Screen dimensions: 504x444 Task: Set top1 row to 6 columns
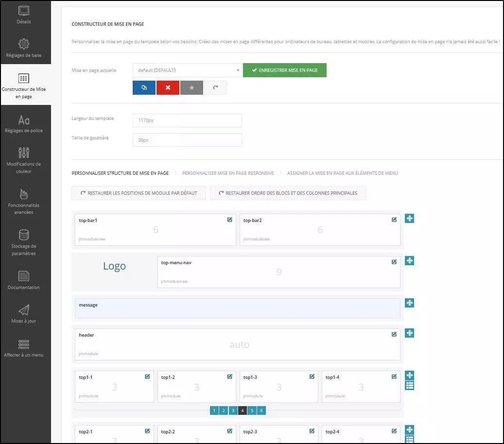coord(261,410)
